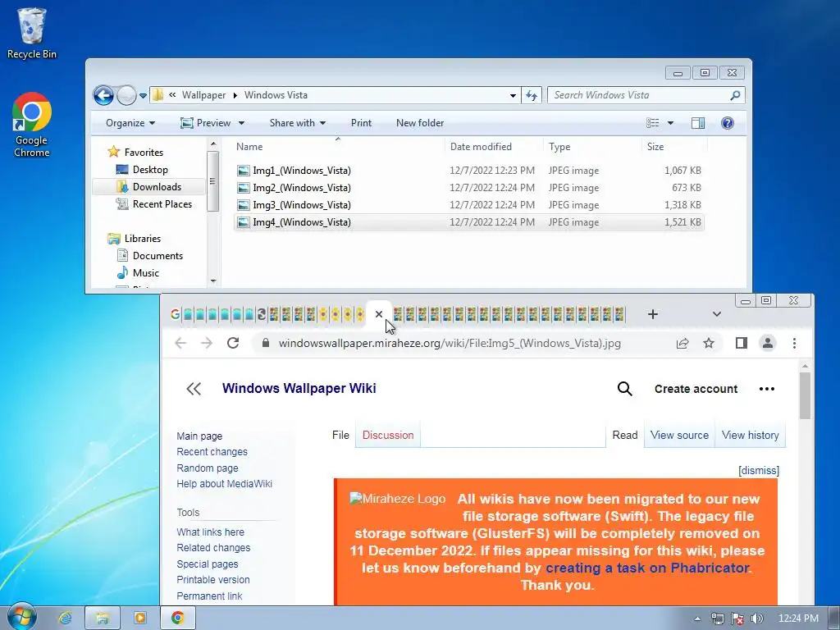Go to wiki Main page
This screenshot has width=840, height=630.
coord(199,436)
